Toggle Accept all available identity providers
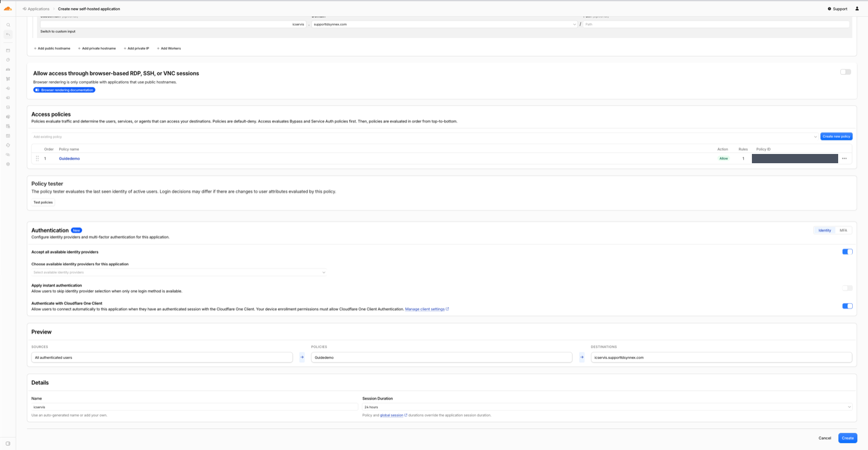This screenshot has height=450, width=868. coord(847,252)
